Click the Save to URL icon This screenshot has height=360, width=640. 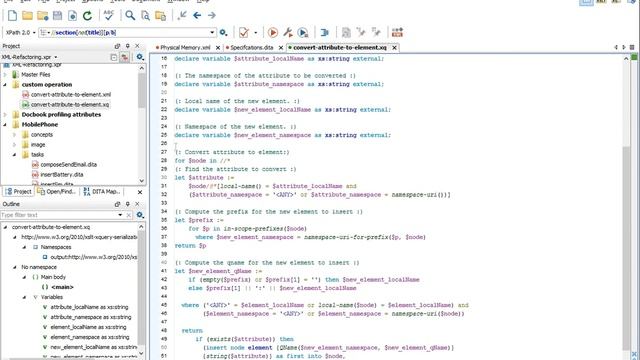[72, 16]
